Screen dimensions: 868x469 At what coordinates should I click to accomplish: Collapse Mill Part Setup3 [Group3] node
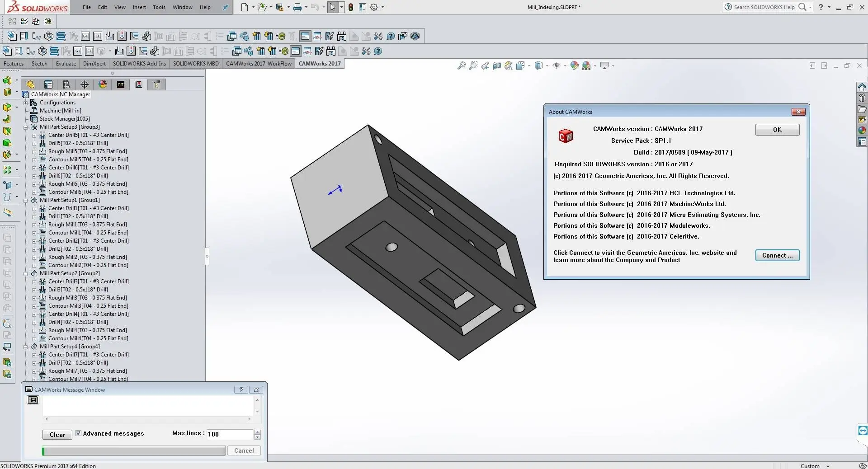pyautogui.click(x=26, y=127)
